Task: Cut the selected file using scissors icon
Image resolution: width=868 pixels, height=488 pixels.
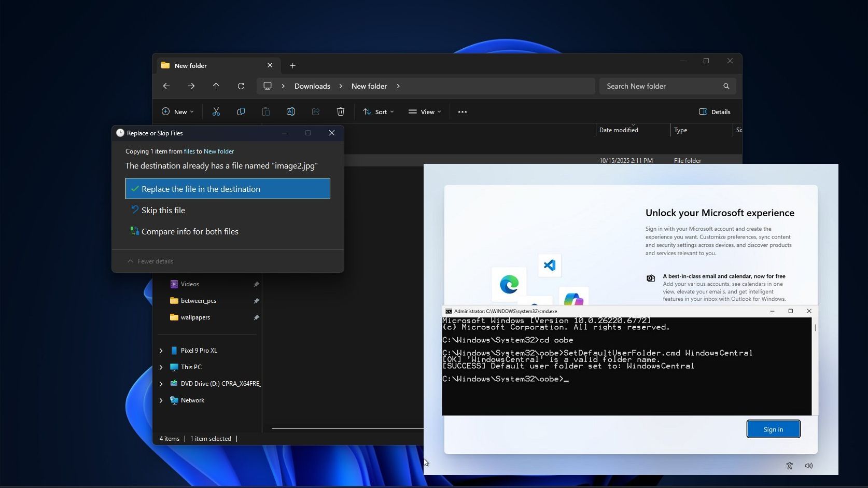Action: [x=216, y=111]
